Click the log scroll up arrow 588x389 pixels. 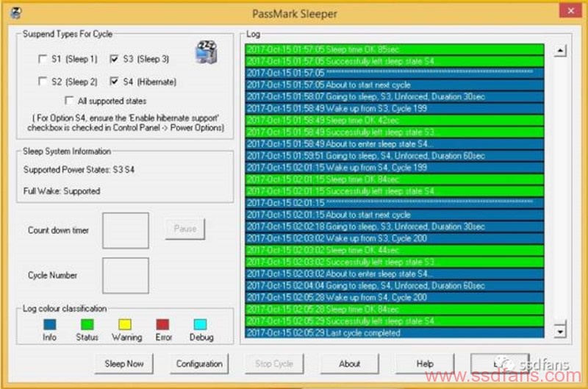click(560, 50)
